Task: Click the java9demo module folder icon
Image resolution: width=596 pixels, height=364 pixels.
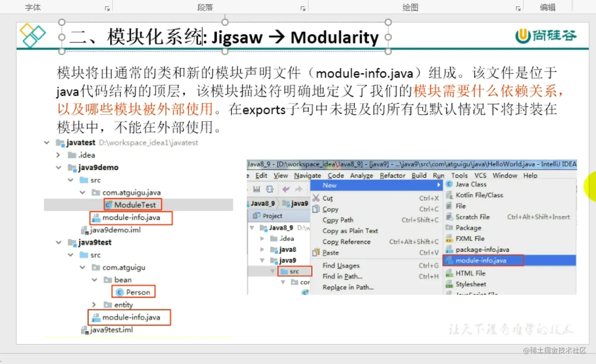Action: coord(72,168)
